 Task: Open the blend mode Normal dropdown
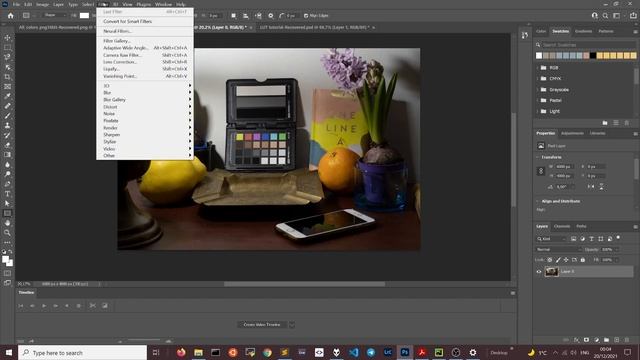click(x=558, y=249)
